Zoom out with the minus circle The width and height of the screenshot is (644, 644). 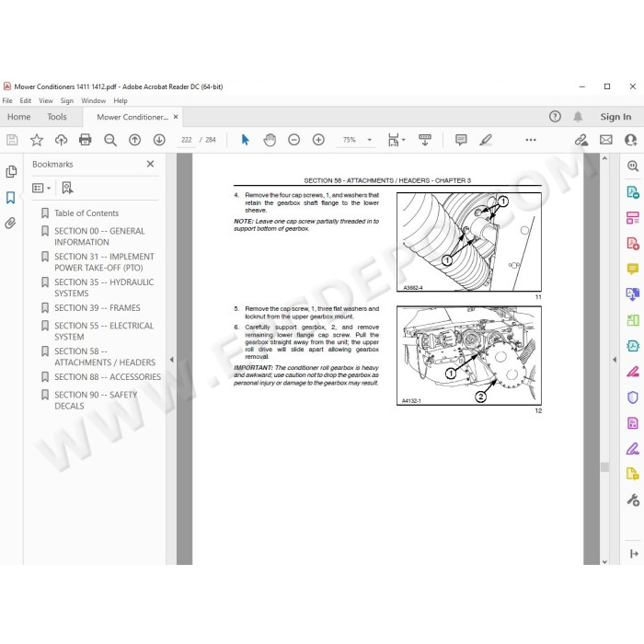point(294,140)
